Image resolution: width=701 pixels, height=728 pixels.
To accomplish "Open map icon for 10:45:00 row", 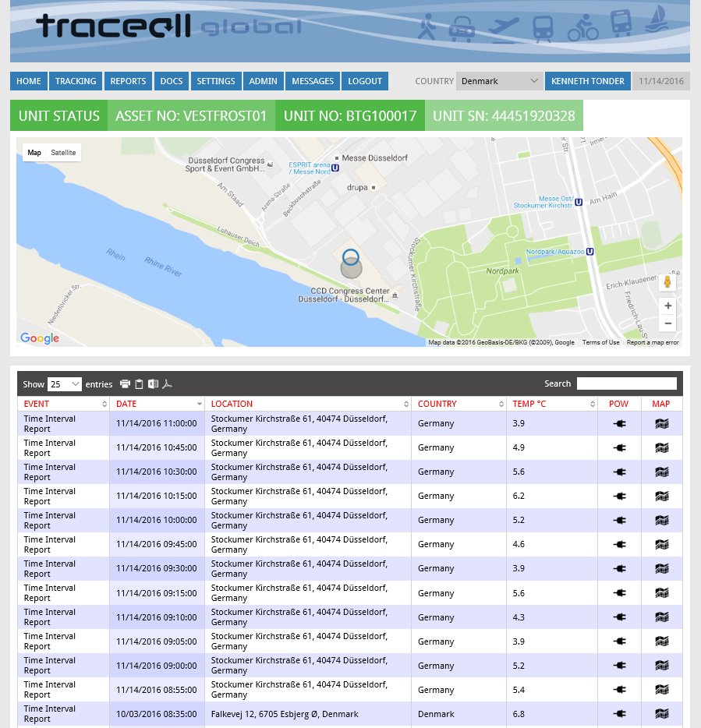I will (x=661, y=447).
